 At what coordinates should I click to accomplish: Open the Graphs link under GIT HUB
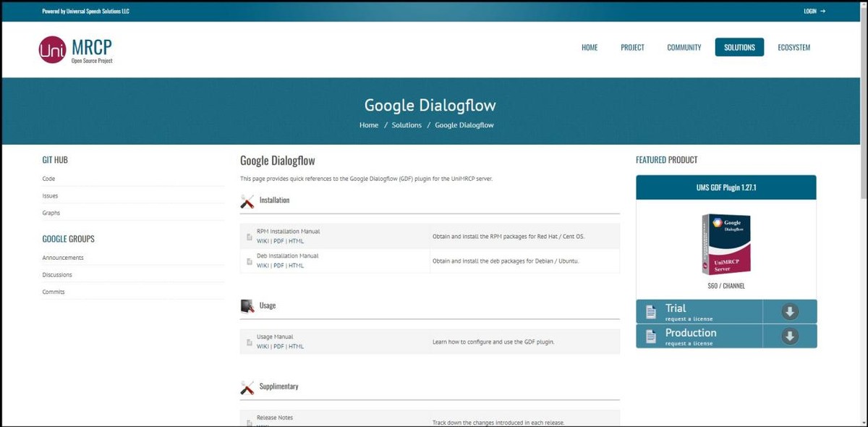click(51, 213)
